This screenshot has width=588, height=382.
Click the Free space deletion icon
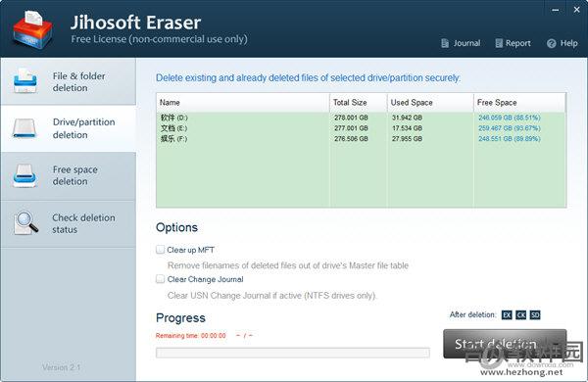coord(24,175)
